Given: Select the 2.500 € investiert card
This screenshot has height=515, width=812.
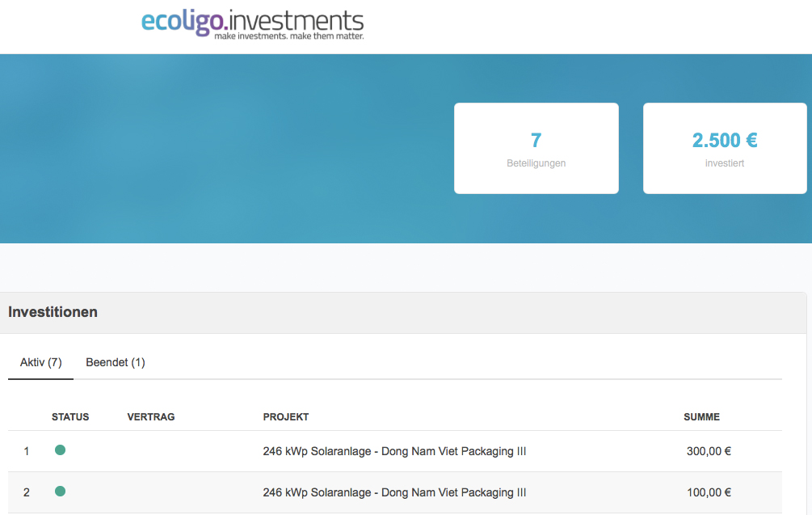Looking at the screenshot, I should [725, 148].
